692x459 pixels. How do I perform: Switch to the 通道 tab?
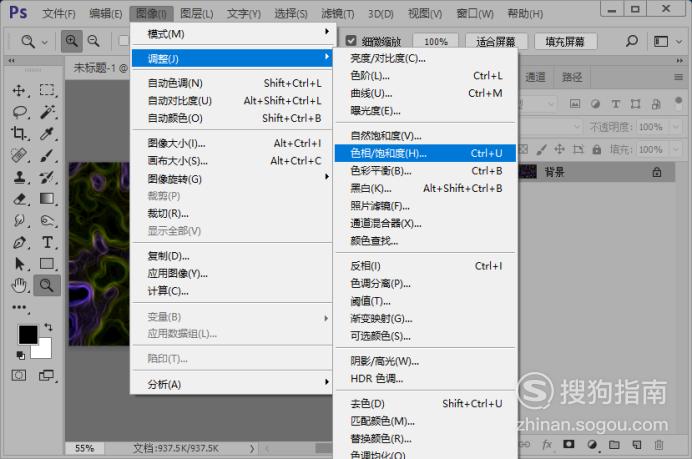pyautogui.click(x=535, y=77)
